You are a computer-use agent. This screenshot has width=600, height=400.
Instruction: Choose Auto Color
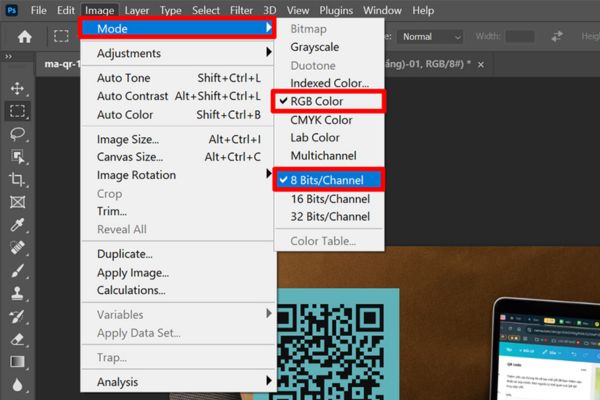point(178,114)
